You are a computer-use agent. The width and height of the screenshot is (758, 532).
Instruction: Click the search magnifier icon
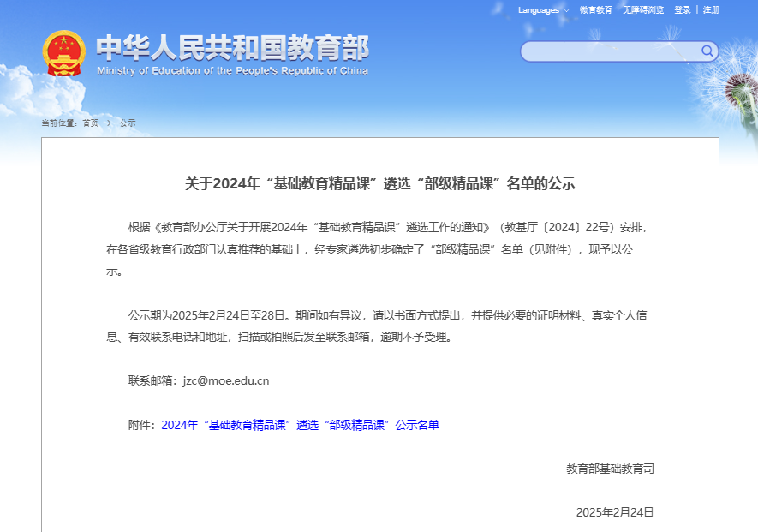coord(707,51)
